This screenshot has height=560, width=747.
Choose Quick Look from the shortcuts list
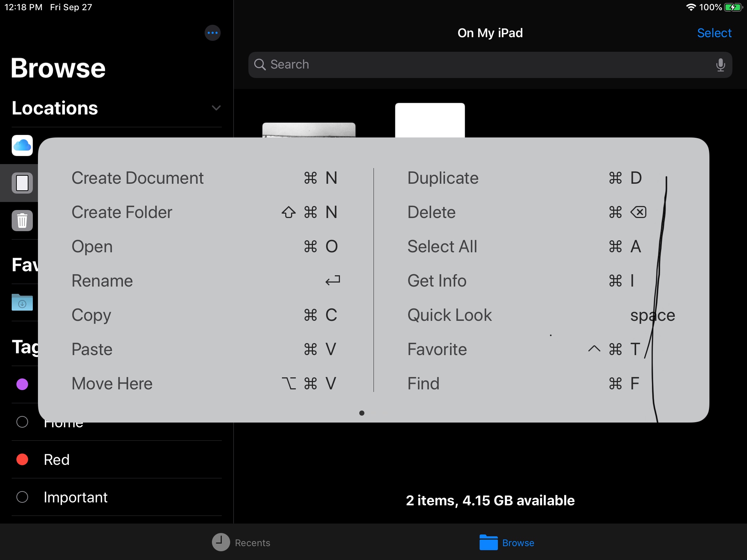pos(449,315)
